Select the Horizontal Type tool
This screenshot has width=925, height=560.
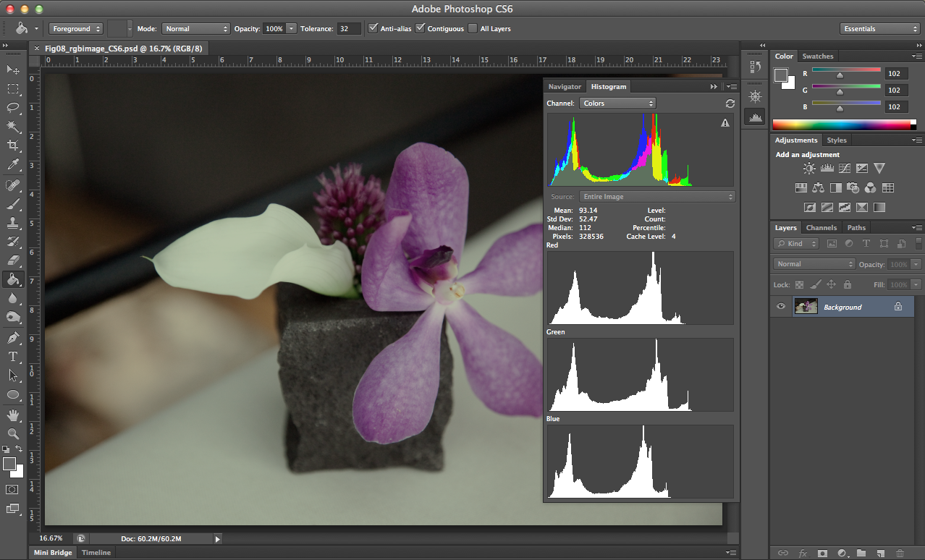coord(13,357)
